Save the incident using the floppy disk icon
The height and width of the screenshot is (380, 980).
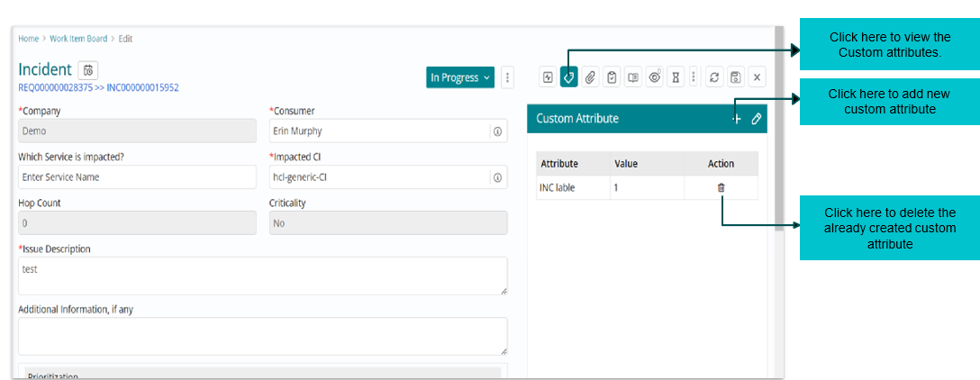[736, 77]
